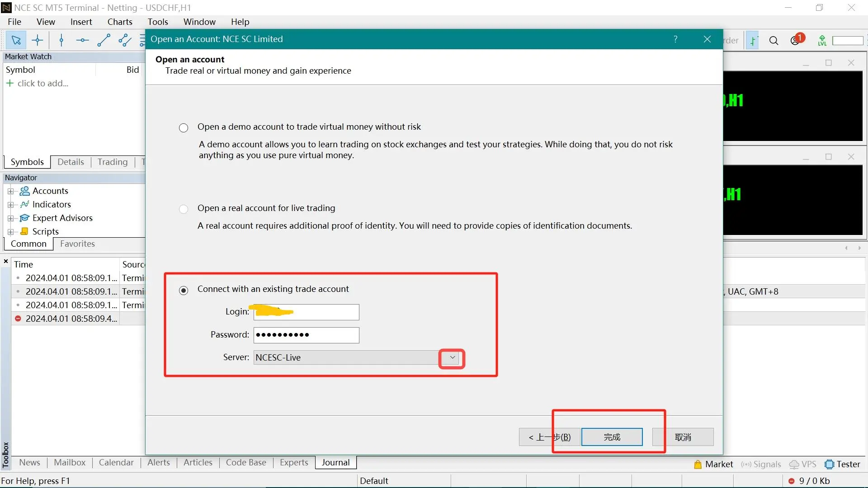Switch to the Calendar tab in Toolbox
This screenshot has width=868, height=488.
(116, 463)
